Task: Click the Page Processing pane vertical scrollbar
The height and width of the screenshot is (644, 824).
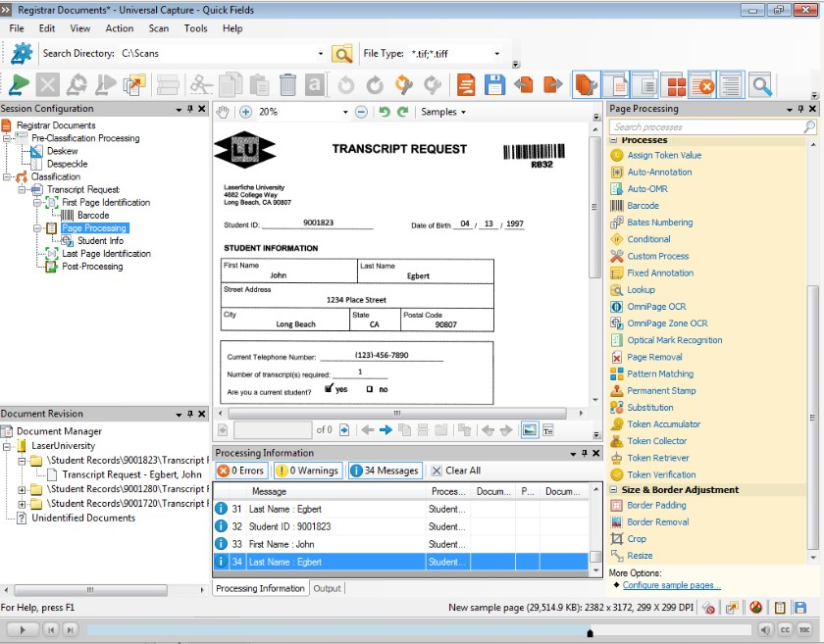Action: 812,418
